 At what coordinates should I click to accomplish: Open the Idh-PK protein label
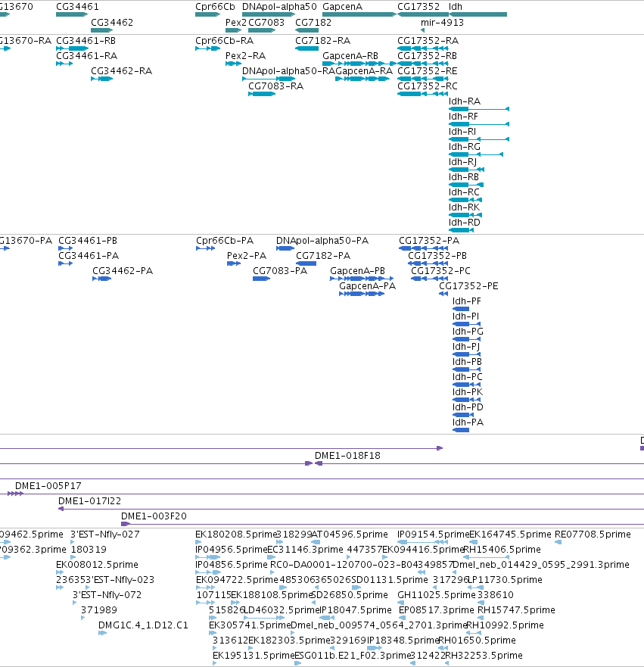click(468, 391)
